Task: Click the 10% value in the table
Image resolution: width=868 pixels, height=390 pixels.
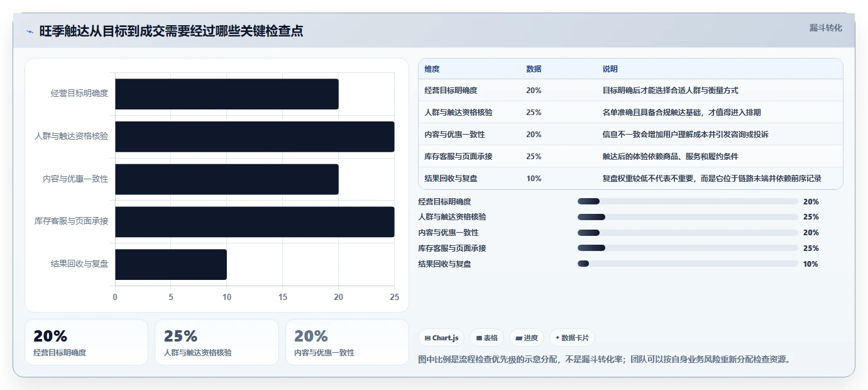Action: click(x=534, y=179)
